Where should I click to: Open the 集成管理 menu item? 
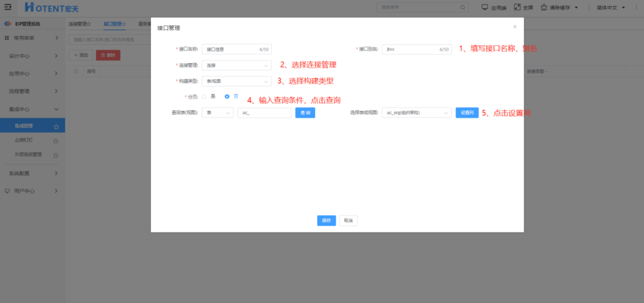pyautogui.click(x=33, y=125)
